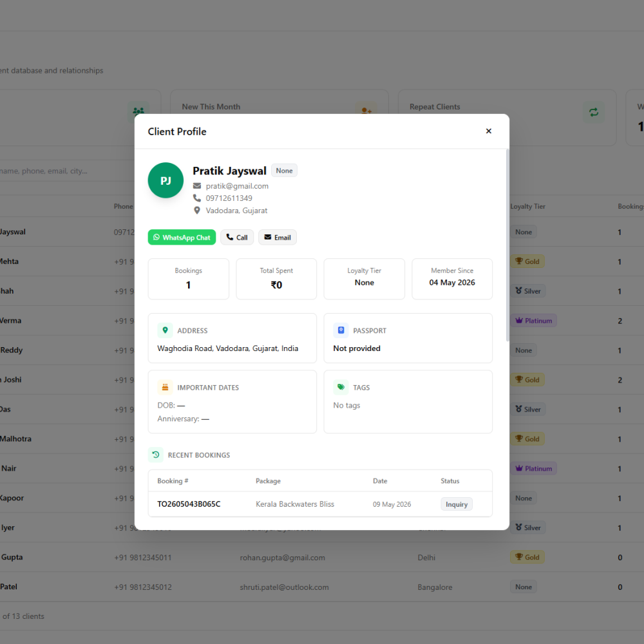Viewport: 644px width, 644px height.
Task: Click the Call button
Action: [x=237, y=238]
